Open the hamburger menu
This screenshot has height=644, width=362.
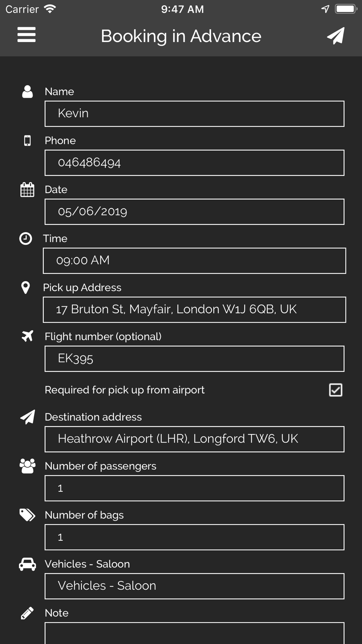pyautogui.click(x=26, y=35)
